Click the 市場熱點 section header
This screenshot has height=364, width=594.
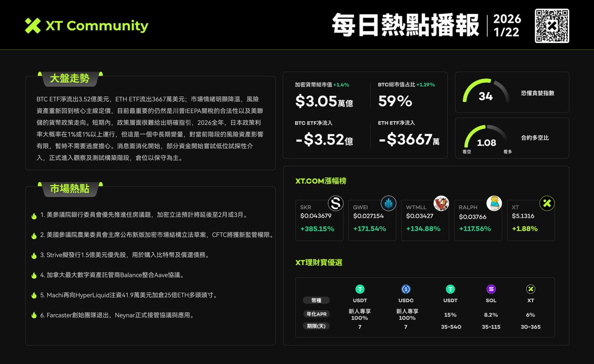[70, 188]
